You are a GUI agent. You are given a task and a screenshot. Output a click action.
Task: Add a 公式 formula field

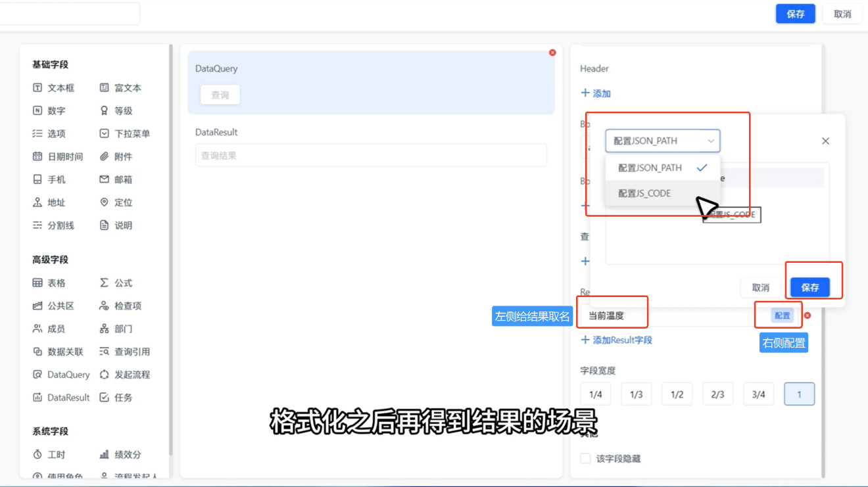pyautogui.click(x=116, y=283)
